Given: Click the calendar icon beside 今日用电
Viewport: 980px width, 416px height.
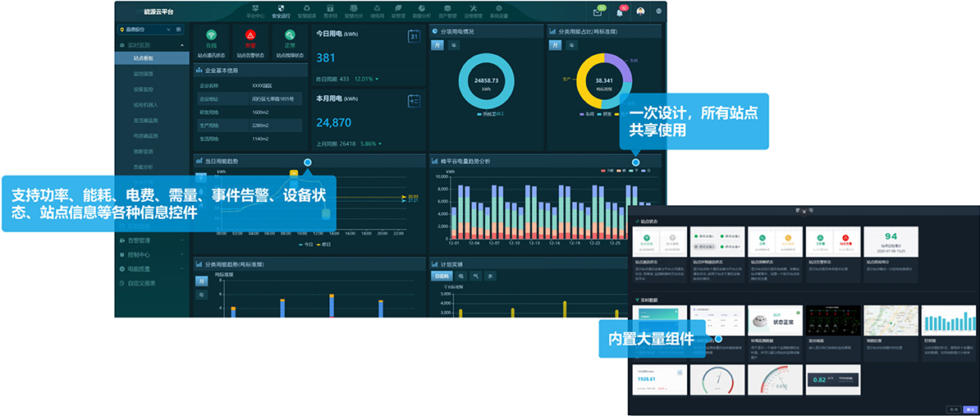Looking at the screenshot, I should click(x=414, y=36).
